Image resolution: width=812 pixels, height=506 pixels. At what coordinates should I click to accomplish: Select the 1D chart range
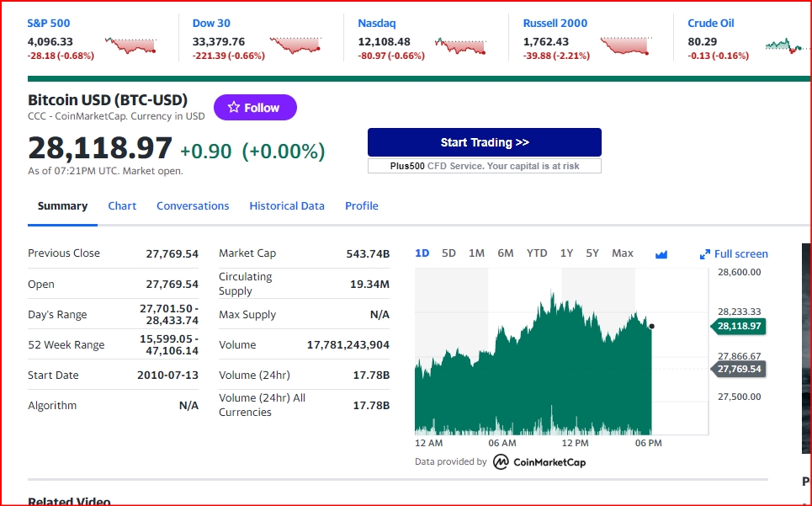(x=422, y=253)
